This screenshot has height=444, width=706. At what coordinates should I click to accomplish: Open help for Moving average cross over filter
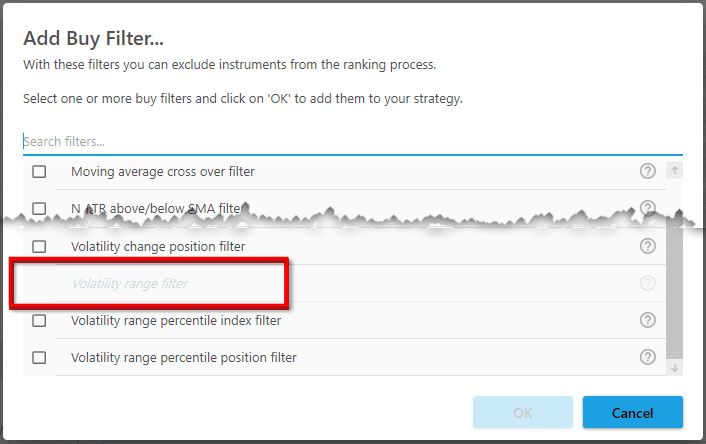pos(647,171)
